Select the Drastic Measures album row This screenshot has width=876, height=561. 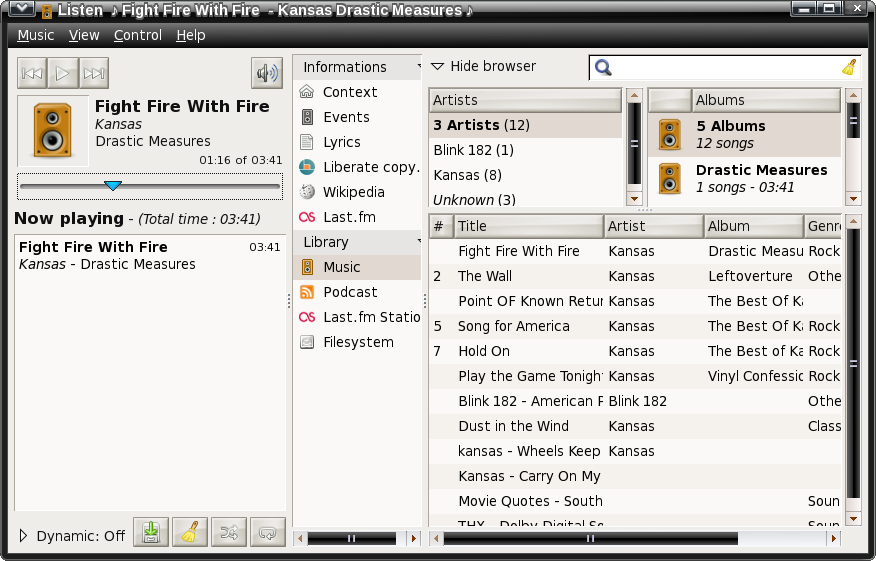click(x=745, y=178)
